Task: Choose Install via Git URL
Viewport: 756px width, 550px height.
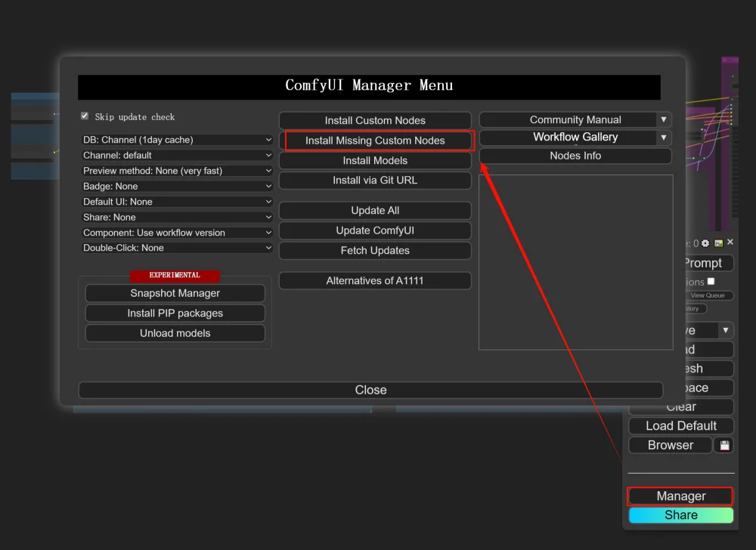Action: [375, 180]
